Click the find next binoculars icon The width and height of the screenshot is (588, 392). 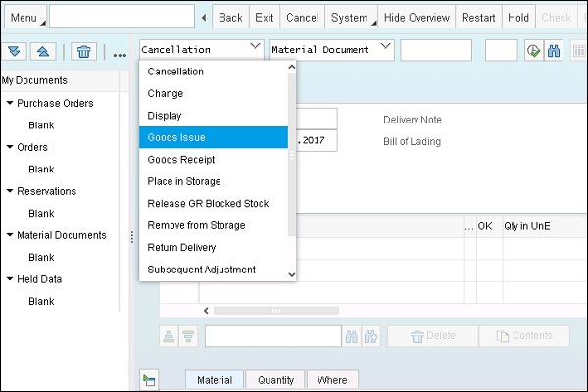371,336
